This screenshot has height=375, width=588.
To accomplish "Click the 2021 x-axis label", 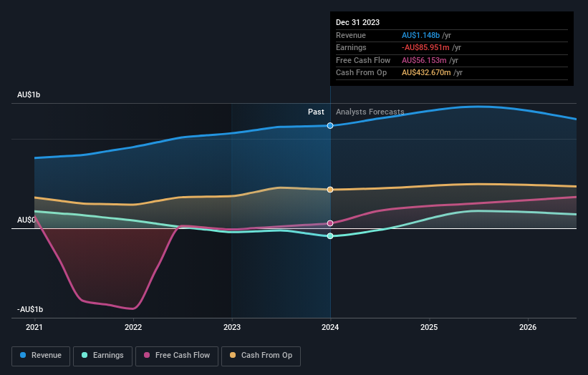I will [34, 328].
